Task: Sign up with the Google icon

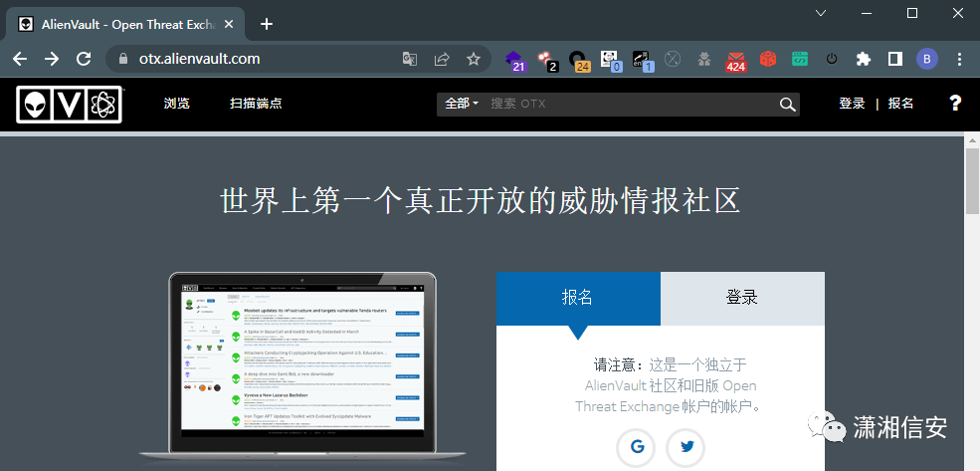Action: [637, 447]
